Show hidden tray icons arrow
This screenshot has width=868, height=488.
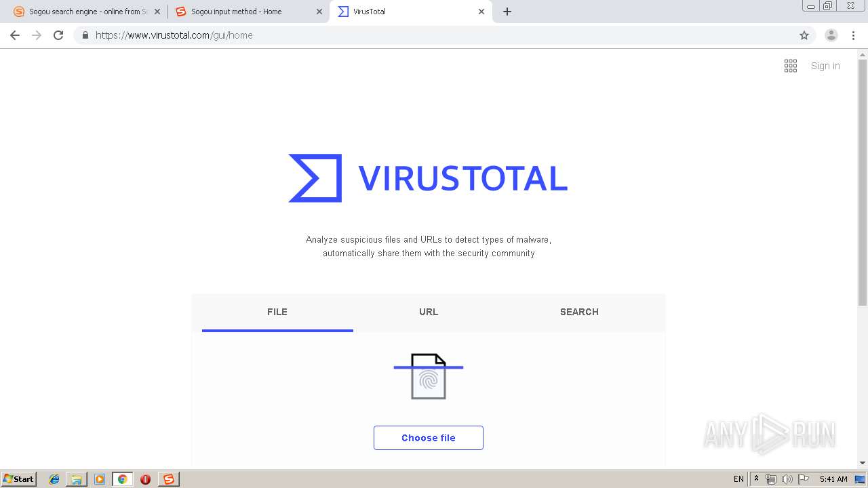pyautogui.click(x=757, y=479)
